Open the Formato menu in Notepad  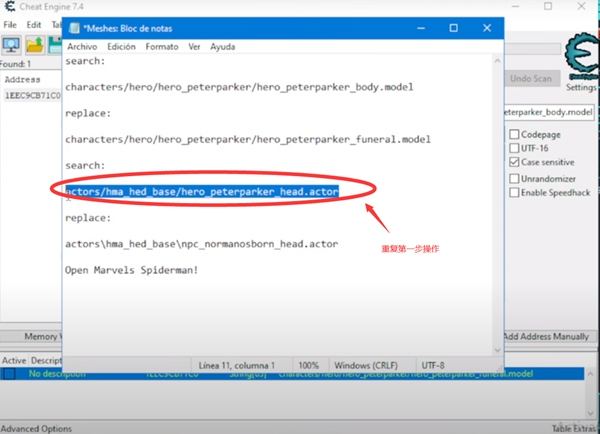[x=162, y=47]
